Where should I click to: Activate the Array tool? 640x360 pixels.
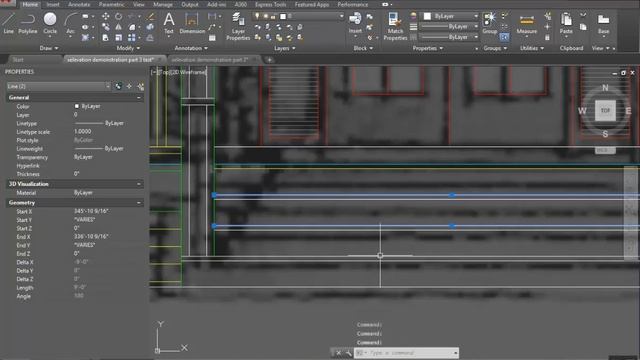[131, 38]
